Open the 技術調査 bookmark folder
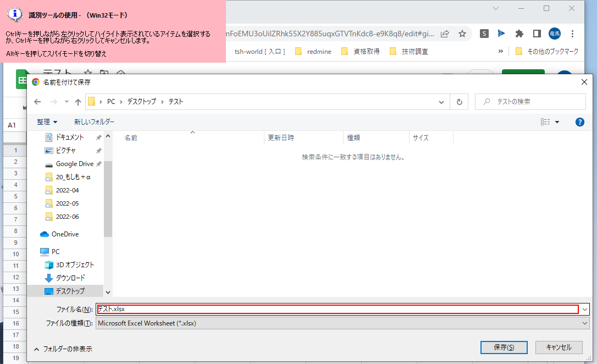 pyautogui.click(x=409, y=51)
